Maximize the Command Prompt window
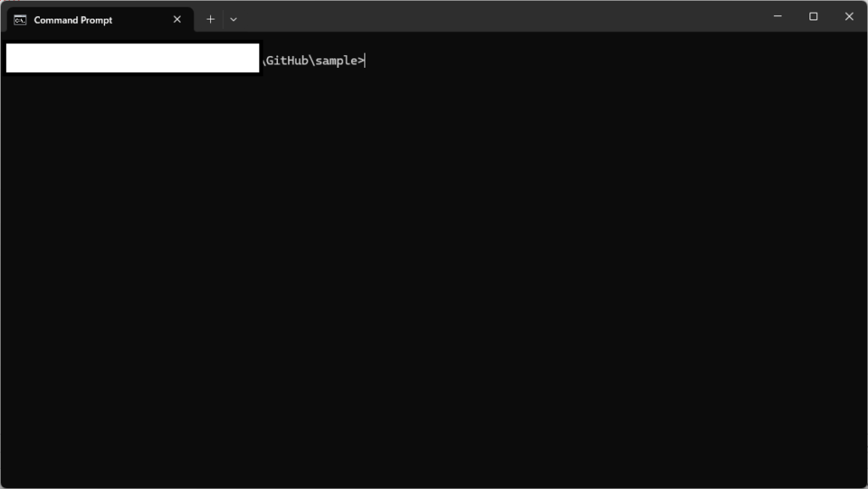Image resolution: width=868 pixels, height=489 pixels. (x=813, y=16)
